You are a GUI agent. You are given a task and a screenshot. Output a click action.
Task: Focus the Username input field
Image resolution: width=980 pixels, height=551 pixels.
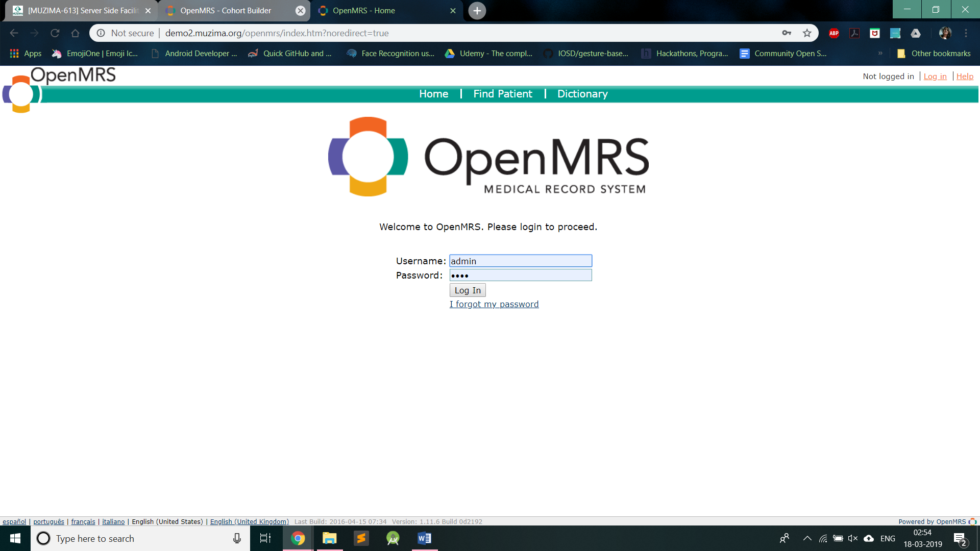[521, 261]
